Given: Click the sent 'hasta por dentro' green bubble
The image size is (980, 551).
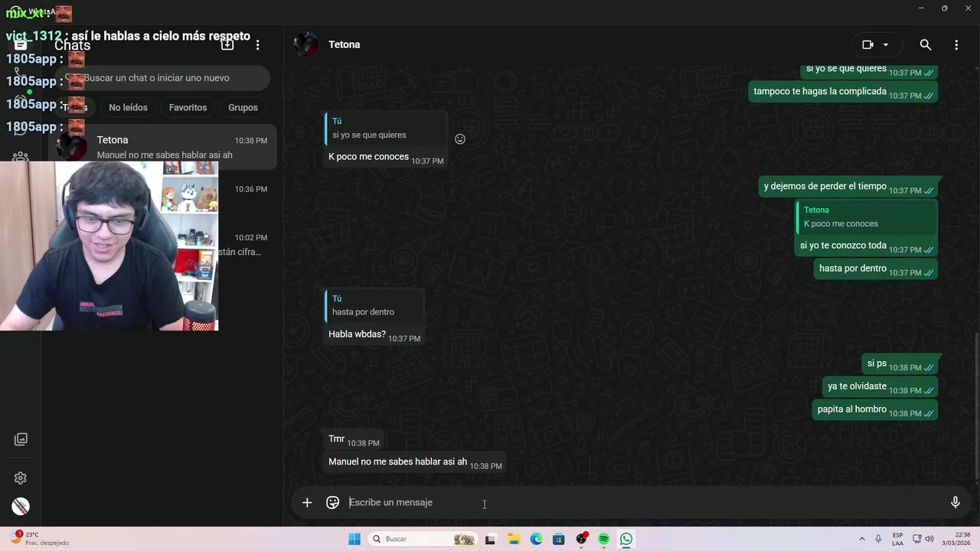Looking at the screenshot, I should (875, 269).
